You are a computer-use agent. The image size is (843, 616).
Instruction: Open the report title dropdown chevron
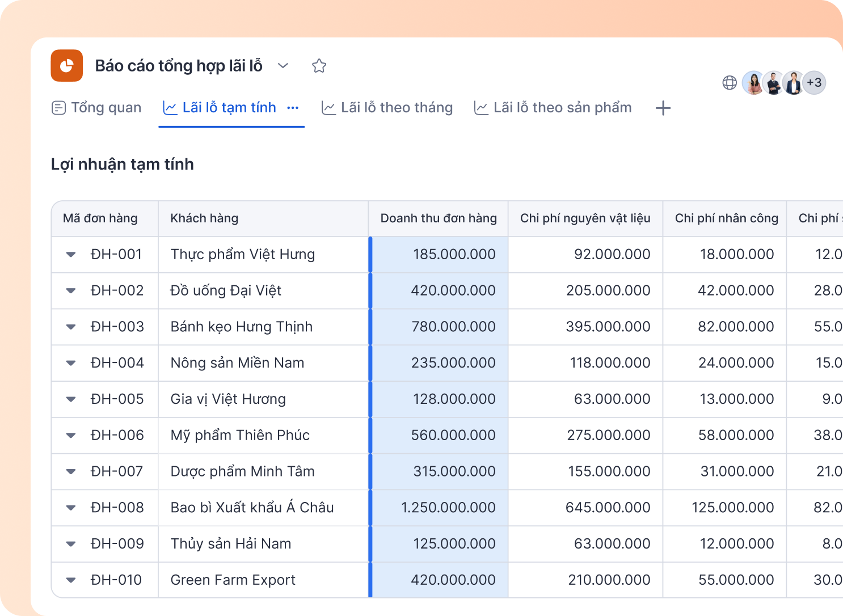point(283,66)
